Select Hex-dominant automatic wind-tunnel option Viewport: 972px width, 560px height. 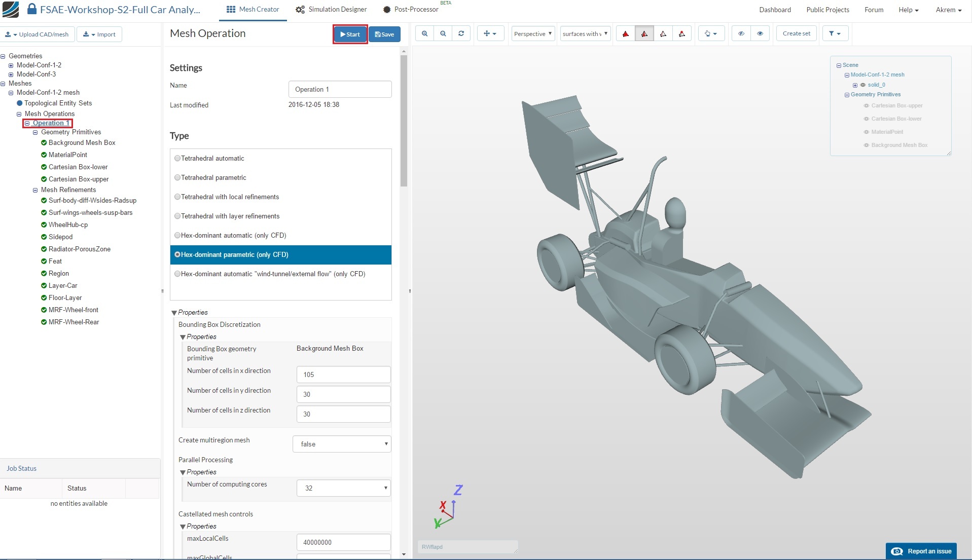[x=177, y=274]
